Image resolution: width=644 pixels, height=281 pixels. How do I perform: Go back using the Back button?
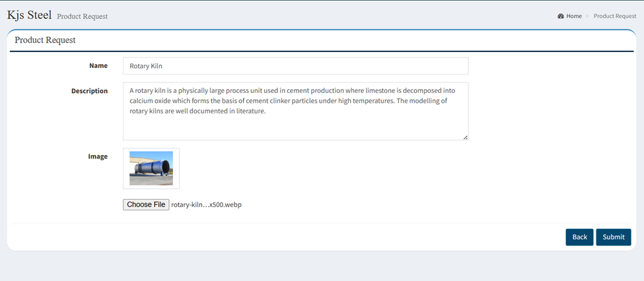coord(579,237)
